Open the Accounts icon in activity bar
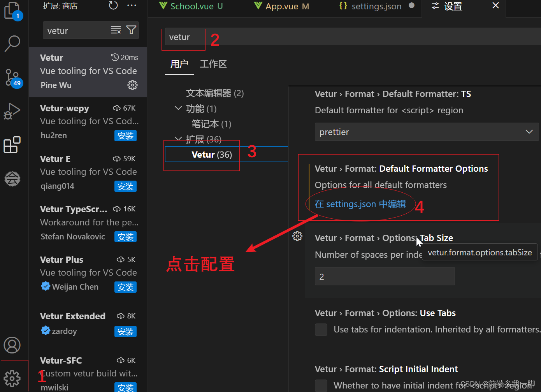 pos(13,345)
